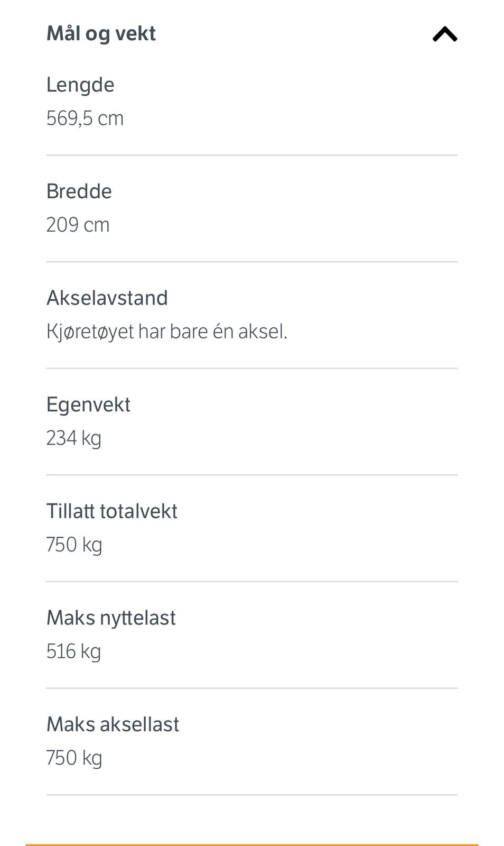Select the Maks aksellast label

click(113, 724)
